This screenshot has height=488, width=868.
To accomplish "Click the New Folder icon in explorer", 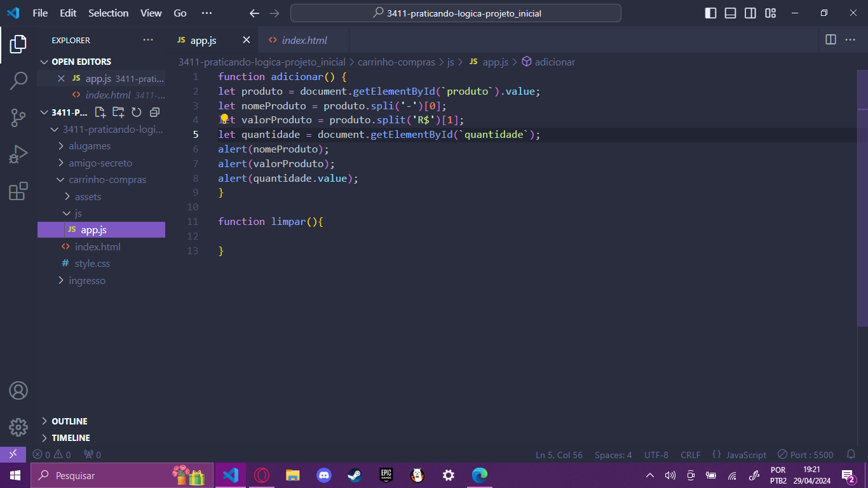I will point(118,112).
